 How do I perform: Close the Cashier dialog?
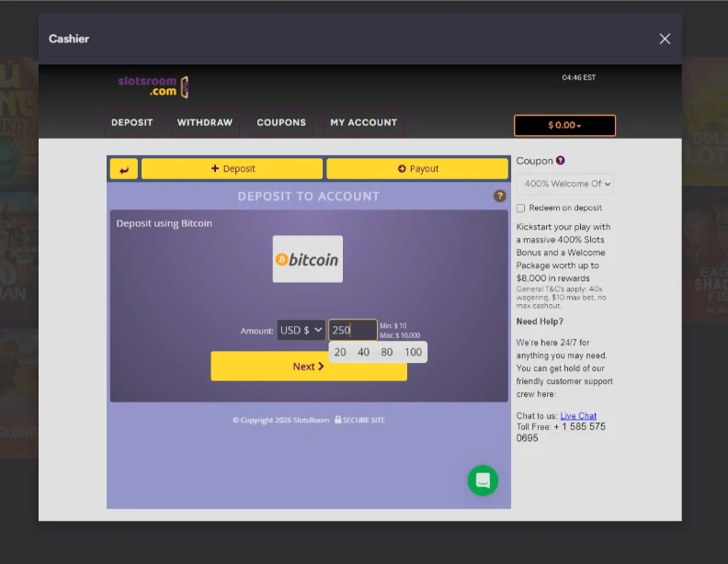[x=665, y=39]
